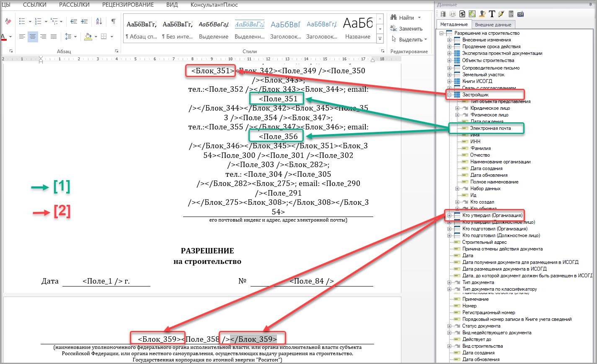This screenshot has height=364, width=597.
Task: Open paragraph settings dialog launcher
Action: tap(116, 51)
